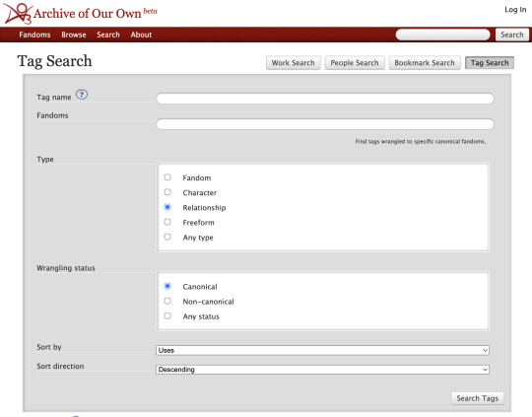Viewport: 532px width, 417px height.
Task: Choose the Any type radio button
Action: (167, 237)
